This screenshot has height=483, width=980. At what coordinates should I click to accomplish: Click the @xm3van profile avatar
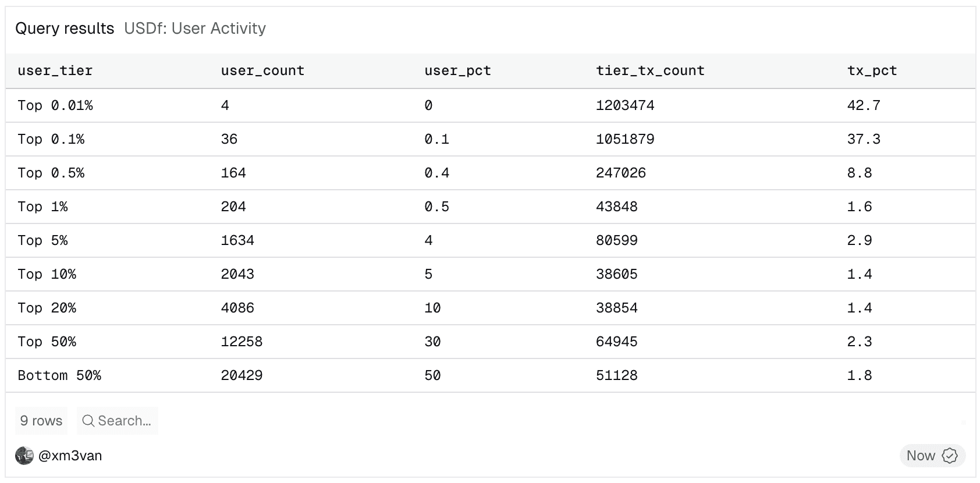coord(24,456)
